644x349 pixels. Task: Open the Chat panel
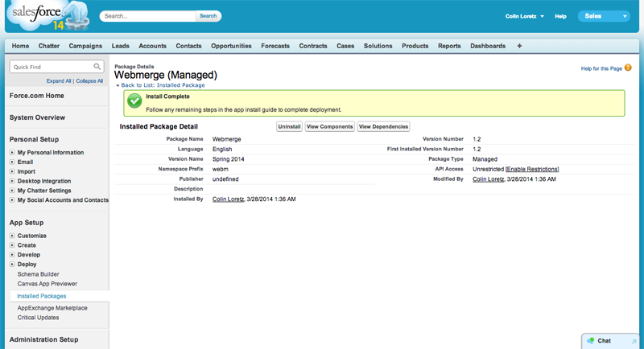coord(611,341)
